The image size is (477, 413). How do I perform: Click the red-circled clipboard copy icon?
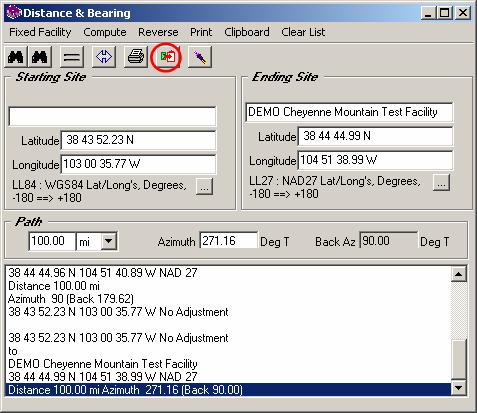[168, 57]
